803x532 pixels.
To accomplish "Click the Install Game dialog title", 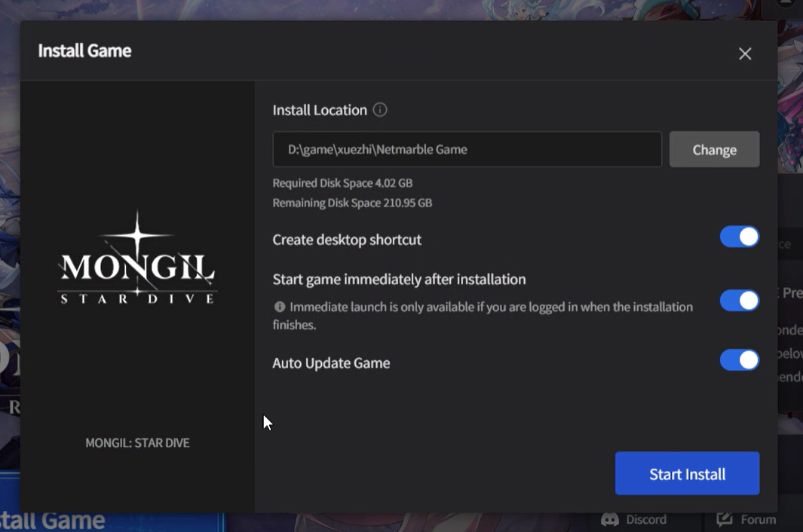I will coord(84,51).
